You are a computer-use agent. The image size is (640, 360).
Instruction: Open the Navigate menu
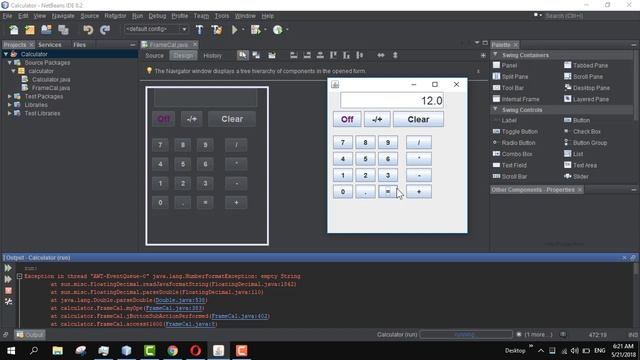tap(63, 16)
